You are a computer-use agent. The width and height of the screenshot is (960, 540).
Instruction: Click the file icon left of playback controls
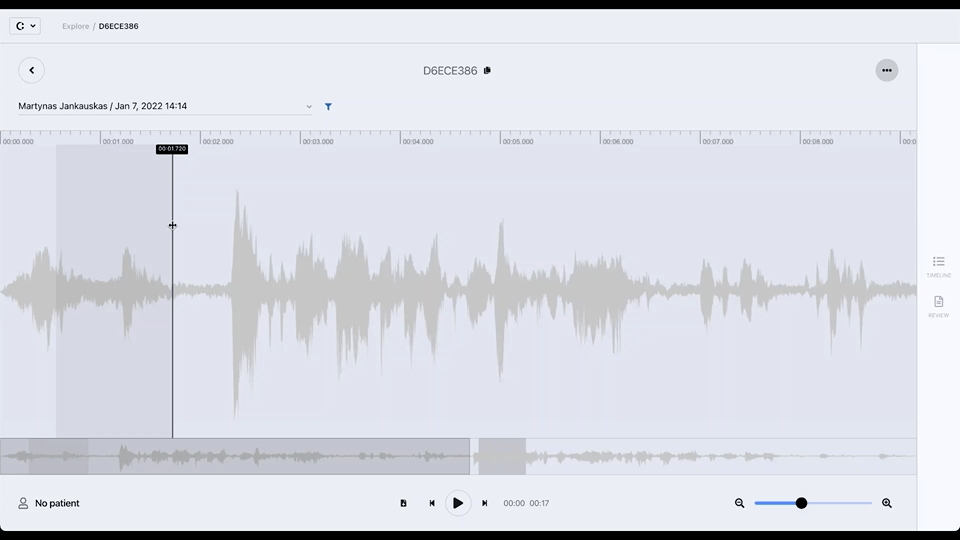(x=403, y=503)
